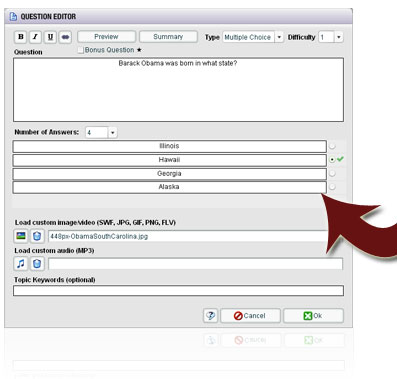
Task: Open the Number of Answers dropdown
Action: tap(112, 132)
